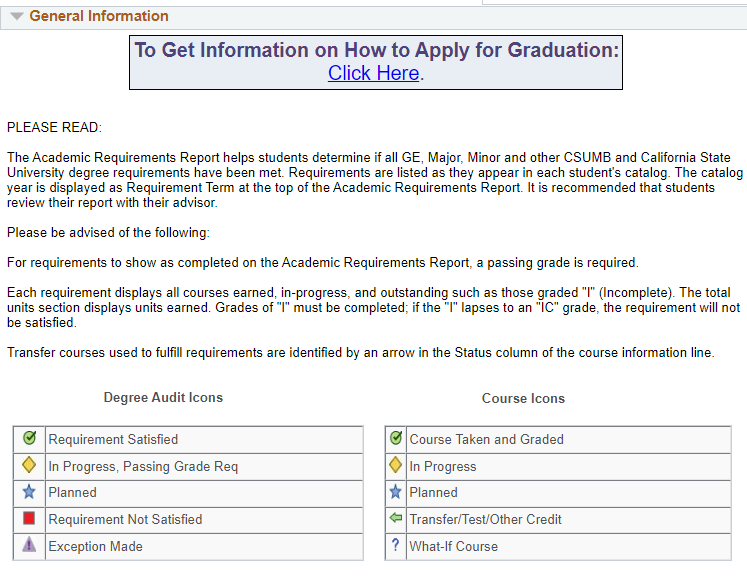This screenshot has height=579, width=747.
Task: Click the Course Icons heading
Action: coord(523,398)
